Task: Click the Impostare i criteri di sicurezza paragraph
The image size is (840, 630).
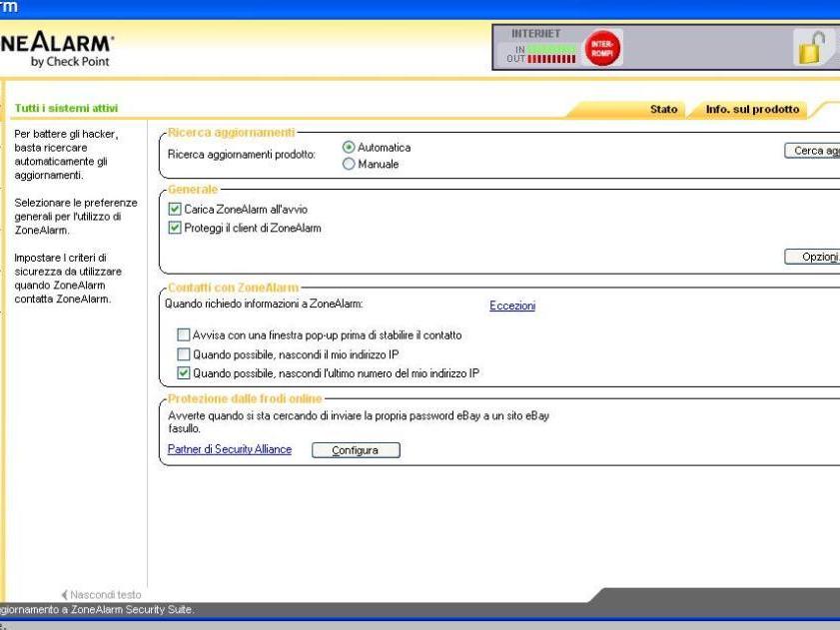Action: [68, 278]
